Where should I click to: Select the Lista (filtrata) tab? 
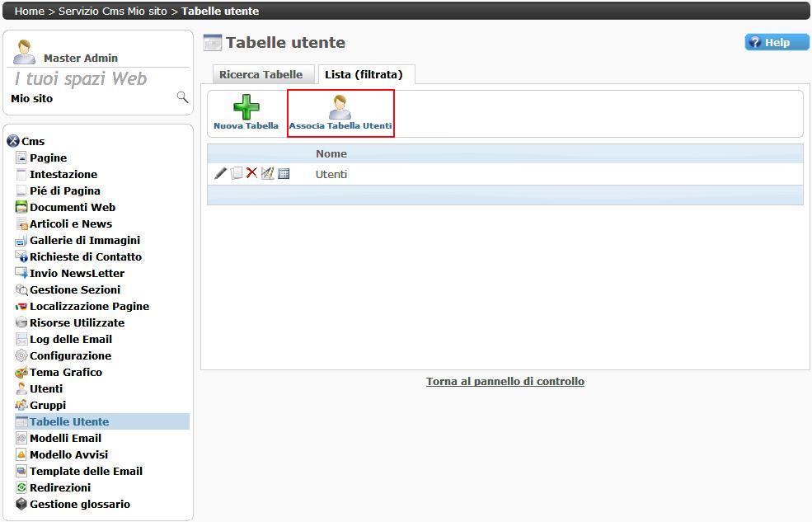point(364,74)
